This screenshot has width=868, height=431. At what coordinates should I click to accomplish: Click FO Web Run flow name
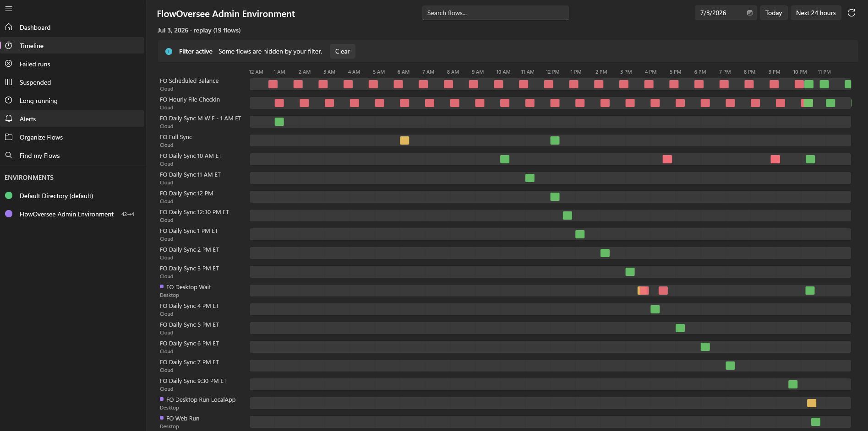[x=183, y=418]
